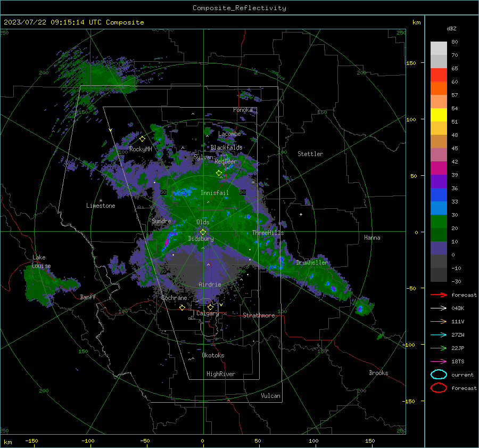Click the yellow legend swatch
Screen dimensions: 479x448
pyautogui.click(x=439, y=115)
